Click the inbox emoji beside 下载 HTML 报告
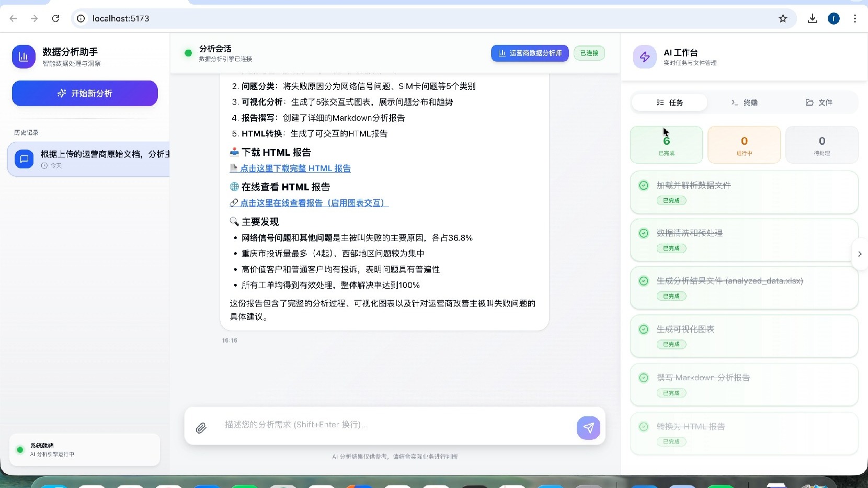Image resolution: width=868 pixels, height=488 pixels. click(234, 152)
